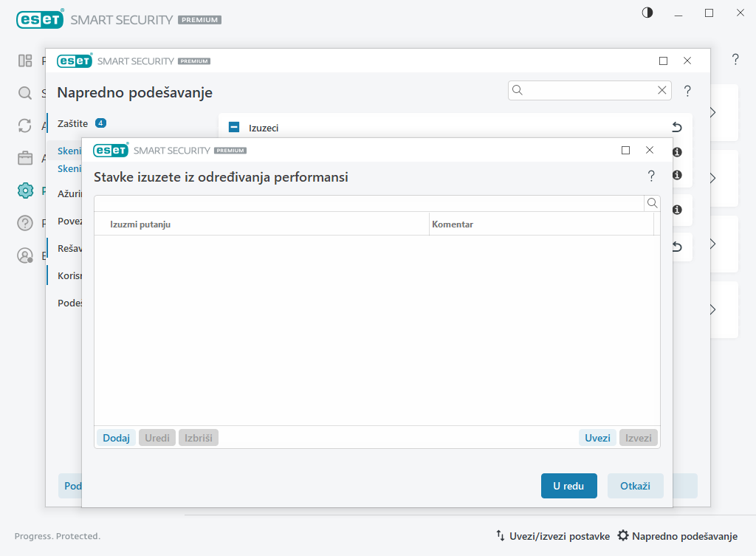The image size is (756, 556).
Task: Click the help question mark beside the Advanced setup search
Action: (687, 91)
